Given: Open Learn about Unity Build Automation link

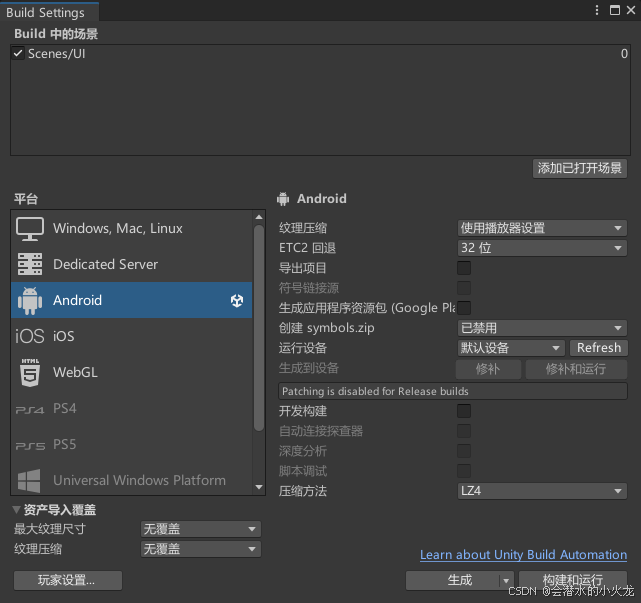Looking at the screenshot, I should [x=523, y=555].
